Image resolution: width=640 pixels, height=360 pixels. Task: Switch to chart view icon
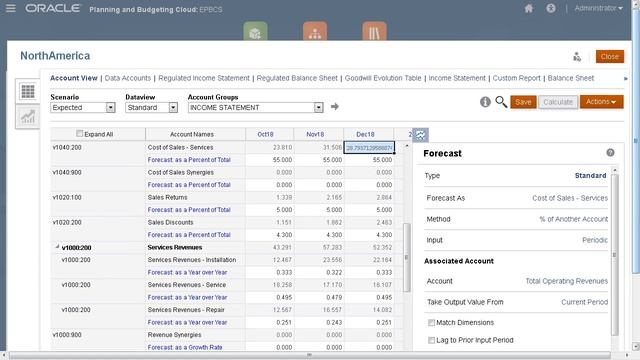(28, 117)
